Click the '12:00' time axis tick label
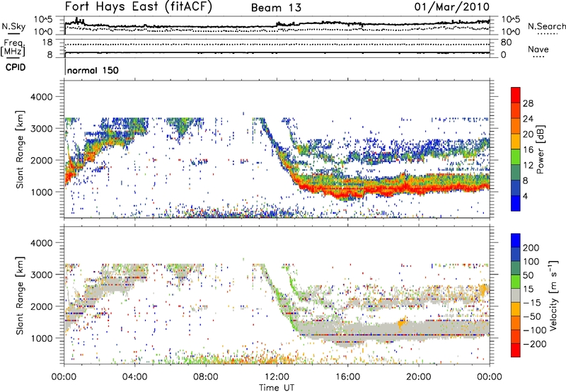This screenshot has width=566, height=392. click(x=277, y=377)
